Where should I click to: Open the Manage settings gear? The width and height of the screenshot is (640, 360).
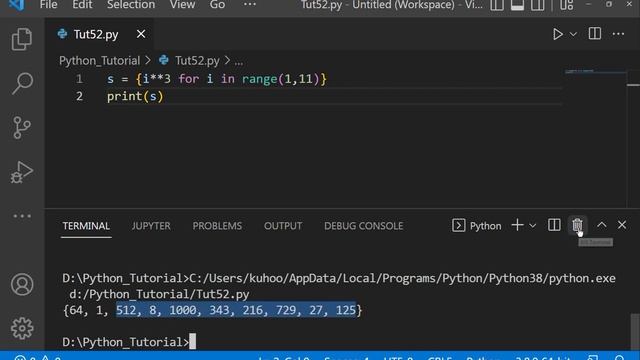22,328
